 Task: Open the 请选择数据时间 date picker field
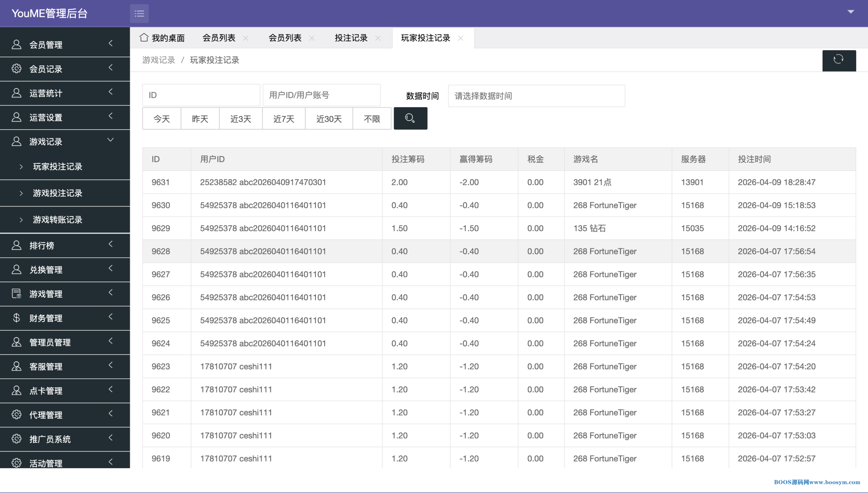tap(536, 96)
